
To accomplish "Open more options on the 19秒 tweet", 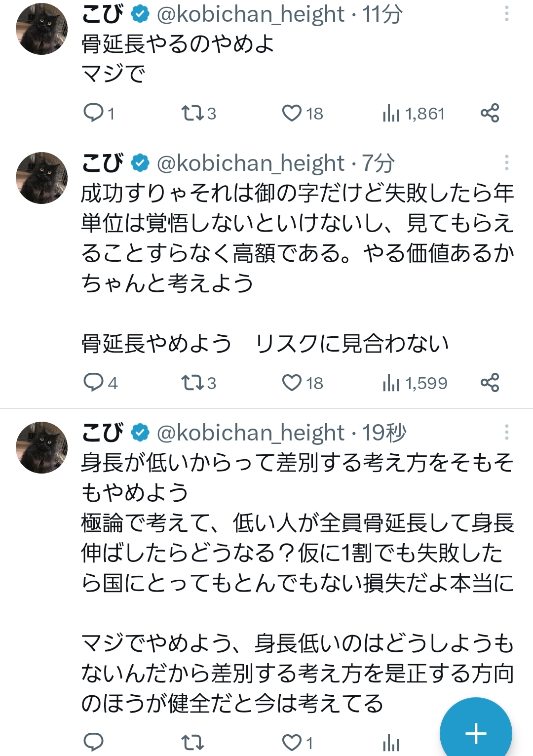I will pos(506,432).
